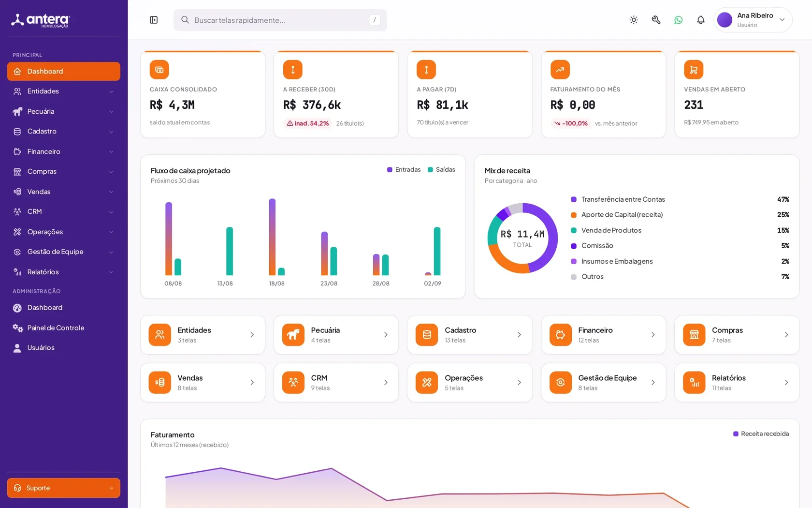Screen dimensions: 812x508
Task: Open WhatsApp support icon in header
Action: (679, 20)
